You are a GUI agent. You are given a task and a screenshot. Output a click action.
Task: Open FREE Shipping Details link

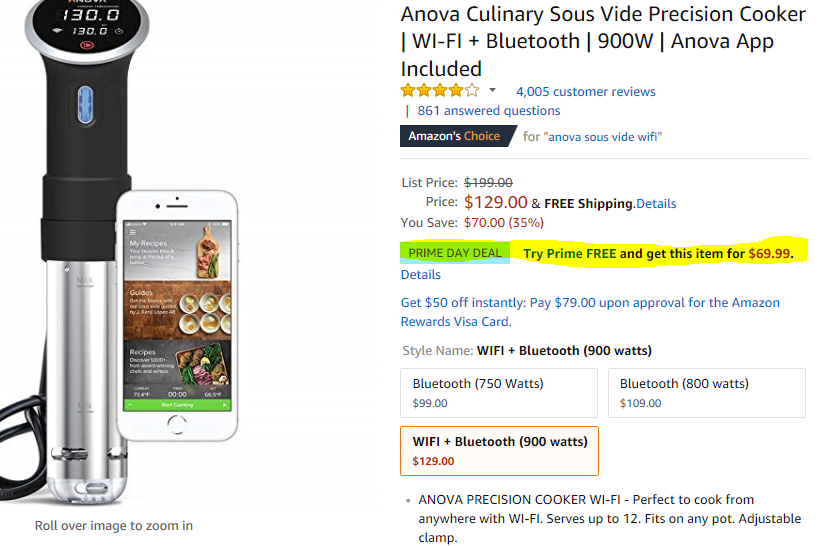pyautogui.click(x=656, y=203)
